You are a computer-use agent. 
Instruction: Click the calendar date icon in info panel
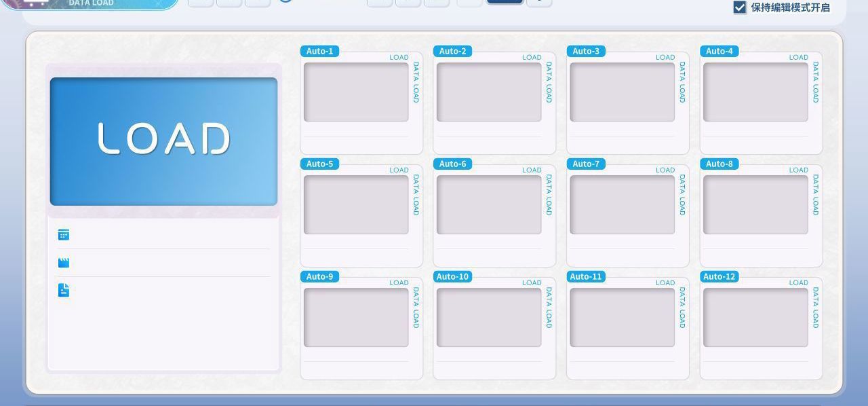tap(64, 234)
